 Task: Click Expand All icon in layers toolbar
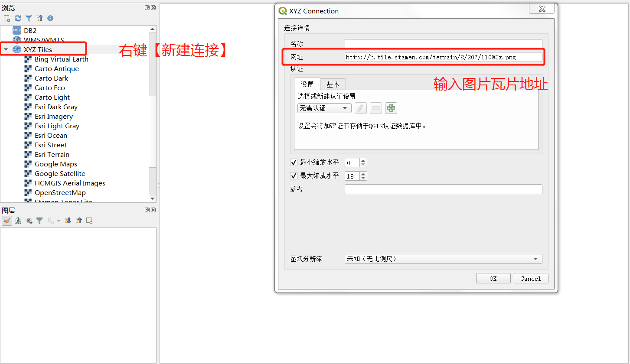pos(68,221)
